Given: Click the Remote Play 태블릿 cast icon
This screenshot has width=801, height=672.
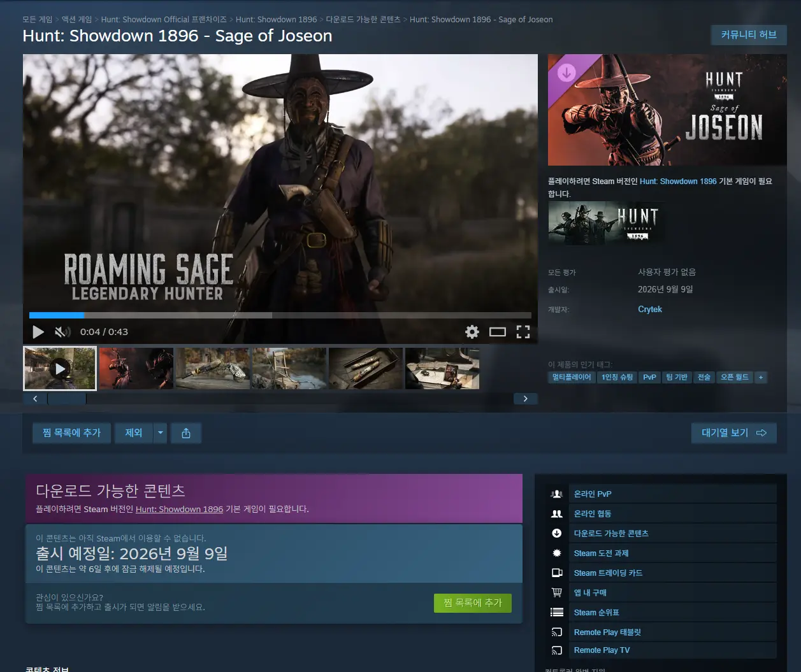Looking at the screenshot, I should click(x=557, y=632).
